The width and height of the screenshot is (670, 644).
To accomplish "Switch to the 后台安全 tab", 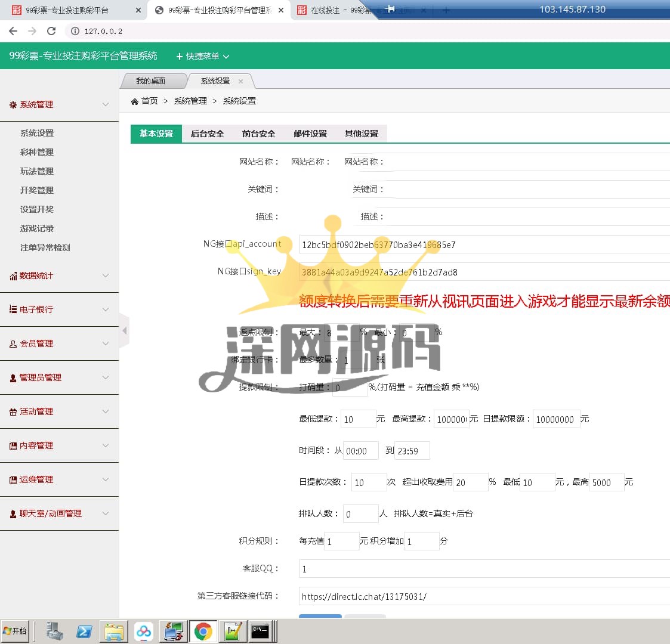I will [207, 134].
